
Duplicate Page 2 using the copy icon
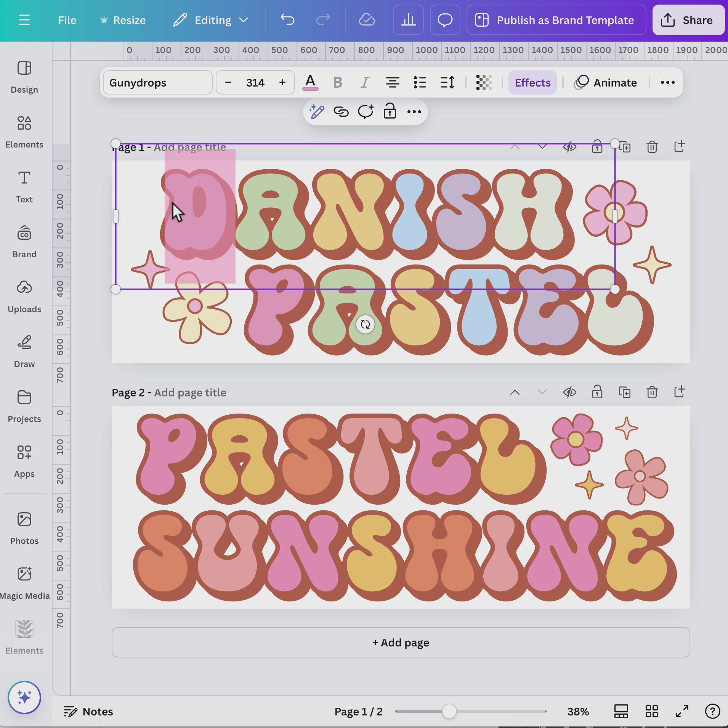[624, 392]
